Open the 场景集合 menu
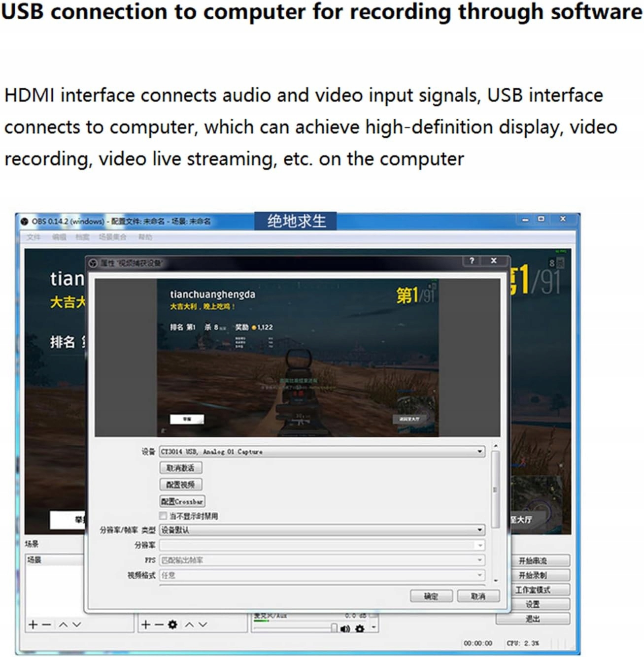The width and height of the screenshot is (644, 657). coord(112,237)
